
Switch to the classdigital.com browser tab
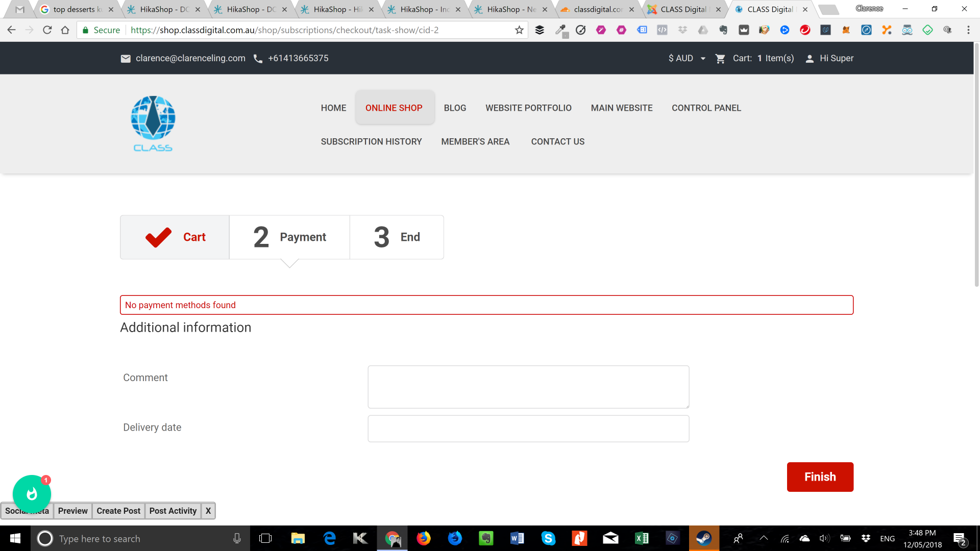(597, 9)
